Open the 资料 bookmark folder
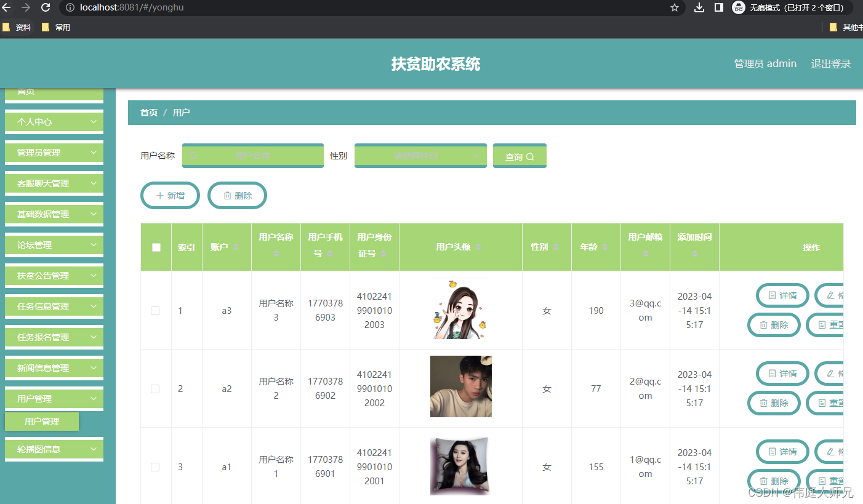This screenshot has height=504, width=863. click(17, 27)
